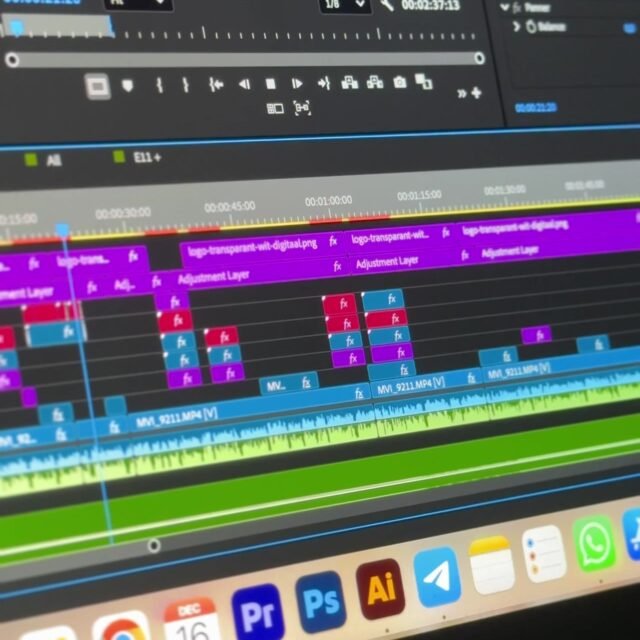This screenshot has height=640, width=640.
Task: Toggle the Balance stopwatch animation
Action: [x=531, y=27]
